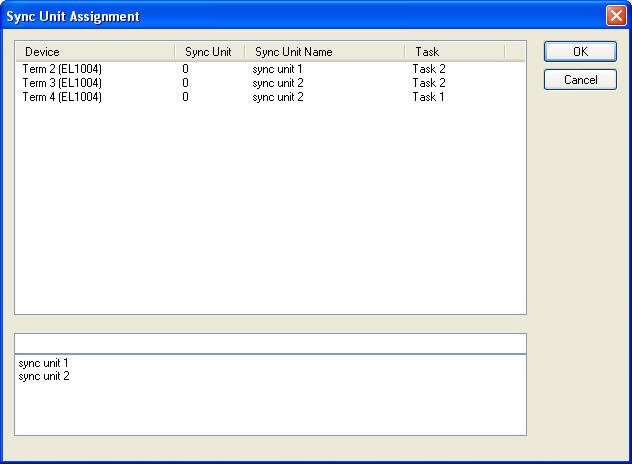Click sync unit 2 name in Term 3 row

[277, 83]
